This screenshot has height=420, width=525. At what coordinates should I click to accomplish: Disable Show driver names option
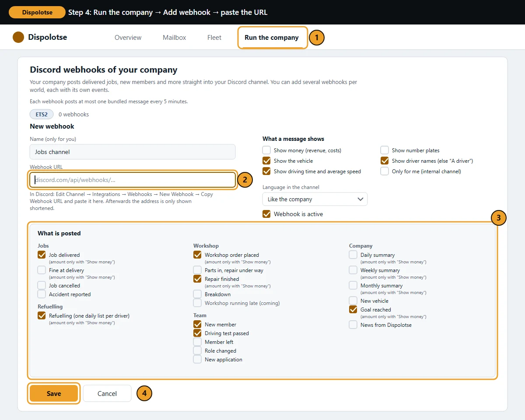[x=385, y=161]
